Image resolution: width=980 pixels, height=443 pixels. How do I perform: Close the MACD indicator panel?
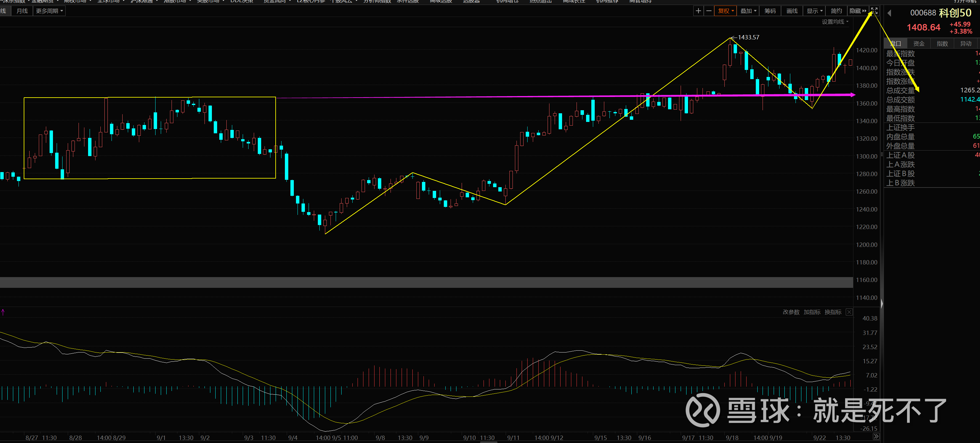[x=849, y=312]
